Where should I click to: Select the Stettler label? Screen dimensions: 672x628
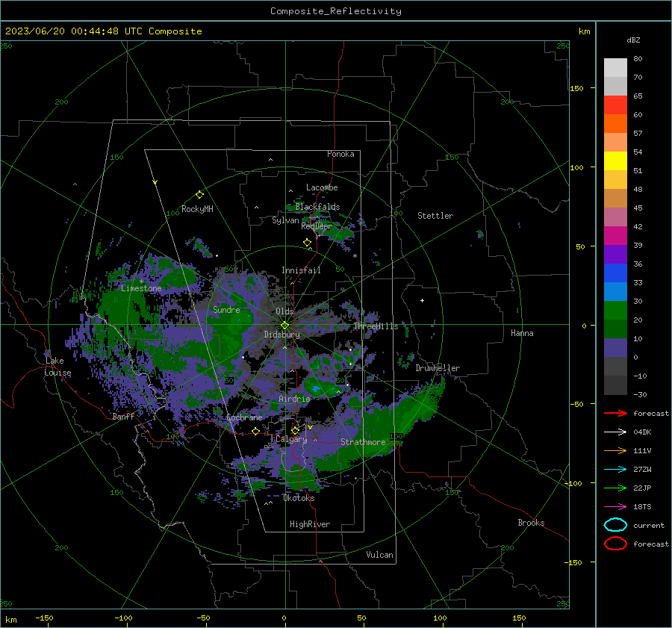pyautogui.click(x=435, y=216)
